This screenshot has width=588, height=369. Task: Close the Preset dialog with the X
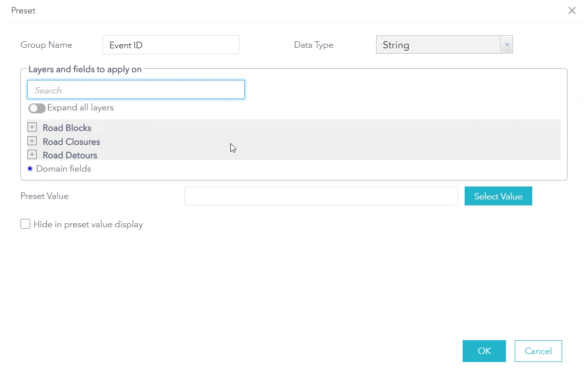click(x=572, y=10)
